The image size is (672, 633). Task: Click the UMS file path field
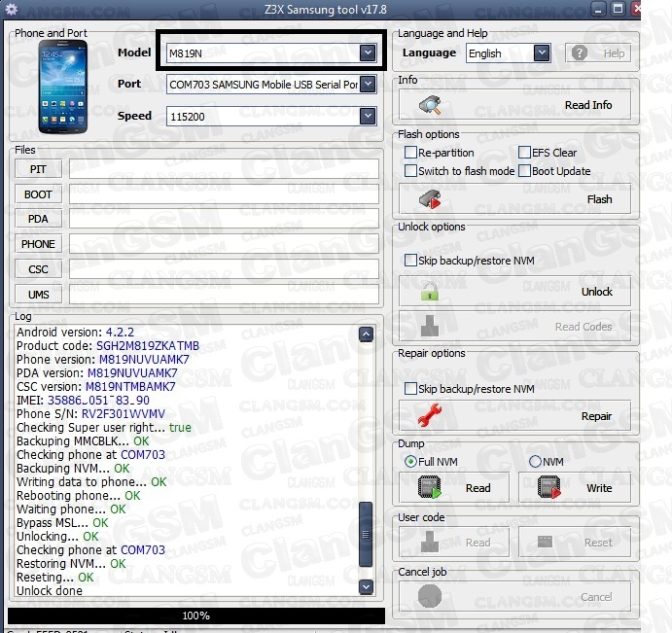pos(224,295)
